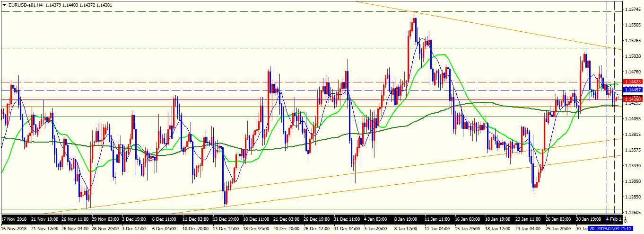
Task: Click the 17 Nov 2018 time label
Action: coord(15,220)
